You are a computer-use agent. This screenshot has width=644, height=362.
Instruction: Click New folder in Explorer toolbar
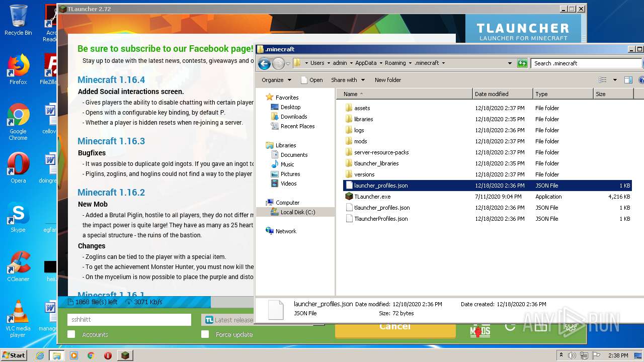tap(387, 80)
